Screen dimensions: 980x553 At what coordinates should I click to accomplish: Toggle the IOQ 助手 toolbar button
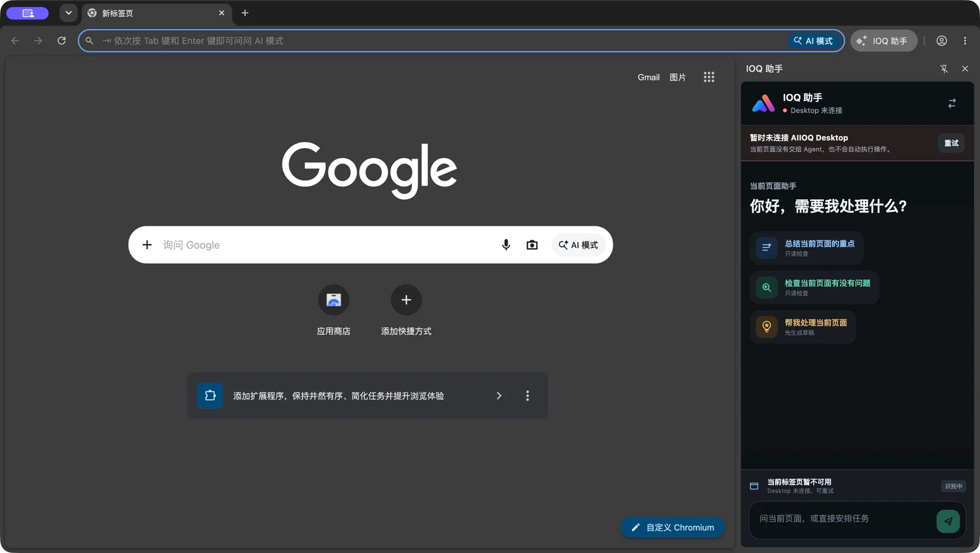point(884,40)
